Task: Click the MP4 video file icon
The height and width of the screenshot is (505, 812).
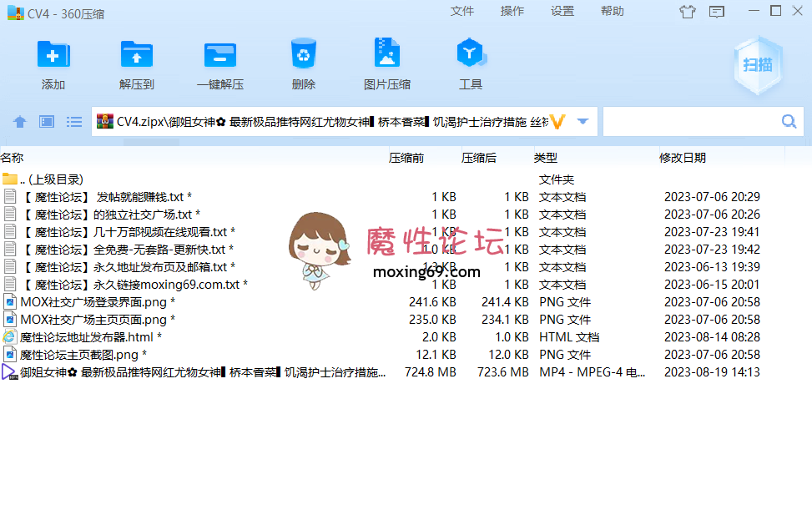Action: click(9, 372)
